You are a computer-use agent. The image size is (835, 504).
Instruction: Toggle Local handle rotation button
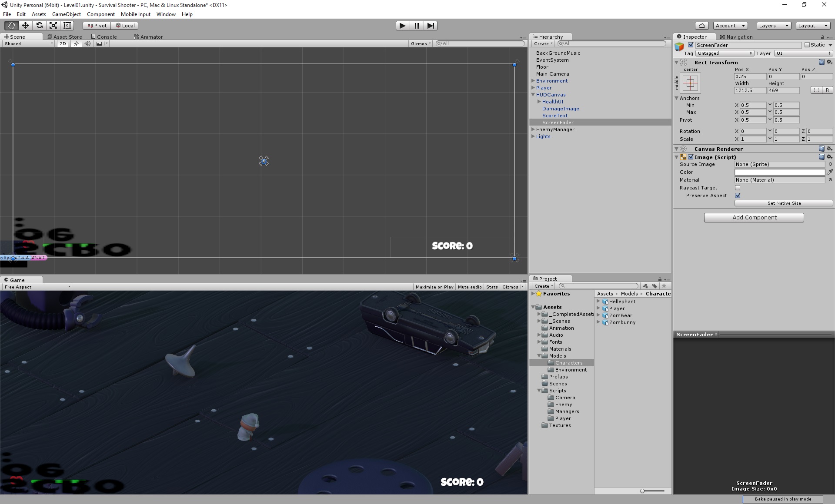(x=125, y=26)
